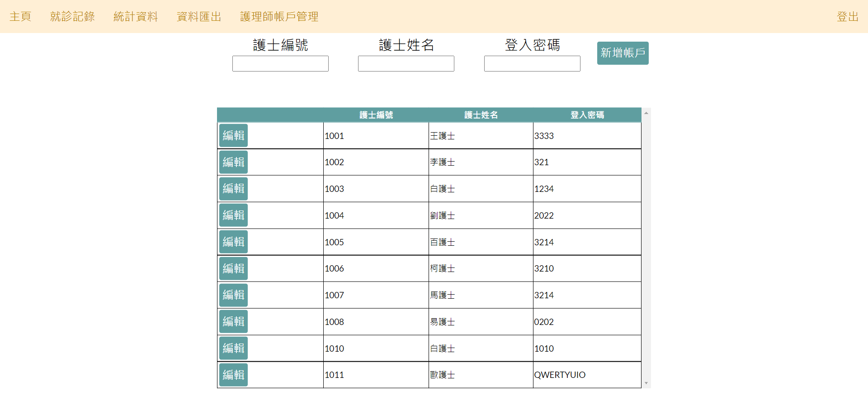
Task: Focus the 護士姓名 input field
Action: [x=406, y=64]
